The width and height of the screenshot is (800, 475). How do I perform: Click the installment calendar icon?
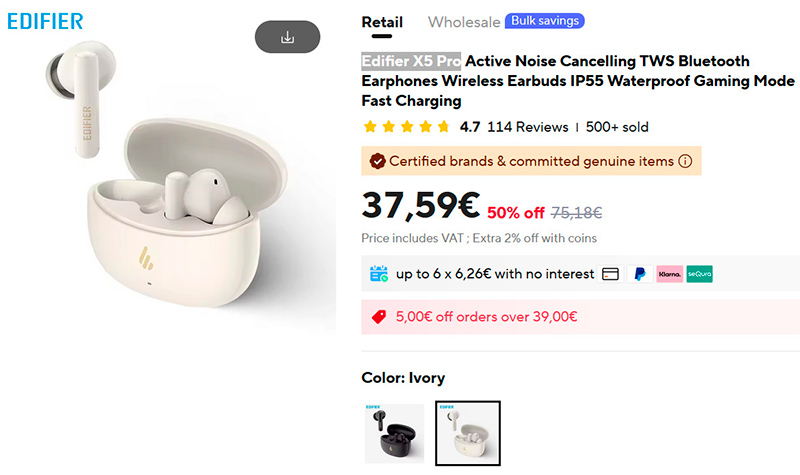(x=378, y=274)
